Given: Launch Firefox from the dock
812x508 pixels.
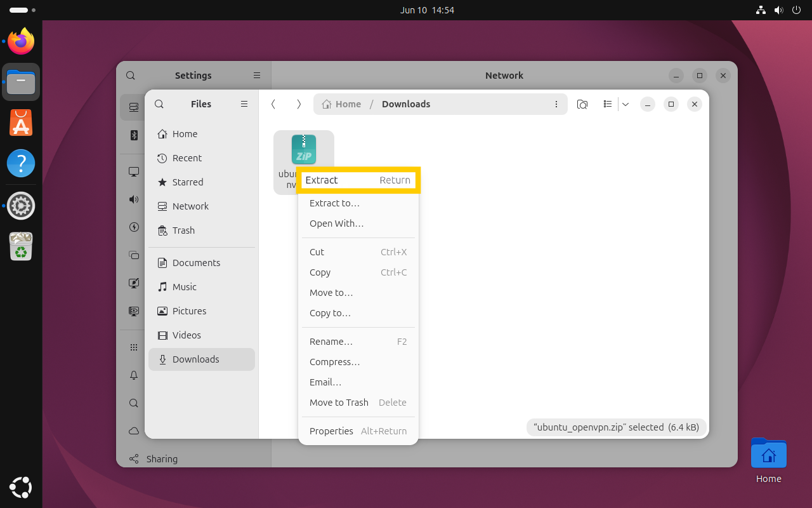Looking at the screenshot, I should (21, 41).
